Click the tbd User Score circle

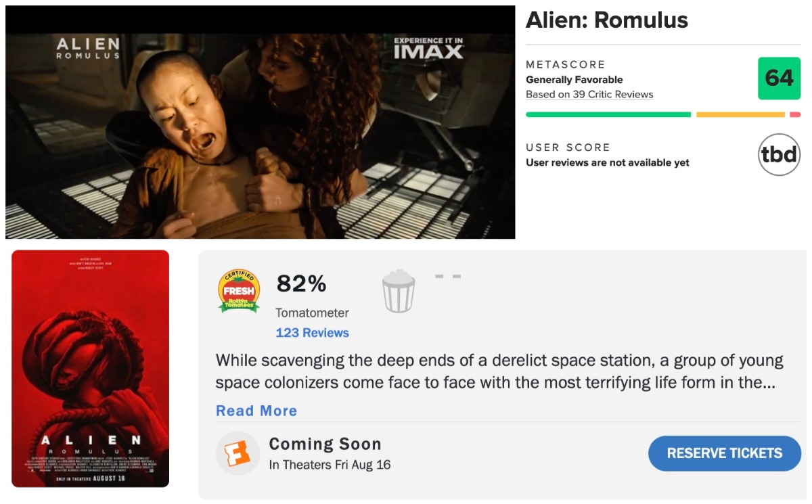tap(779, 155)
